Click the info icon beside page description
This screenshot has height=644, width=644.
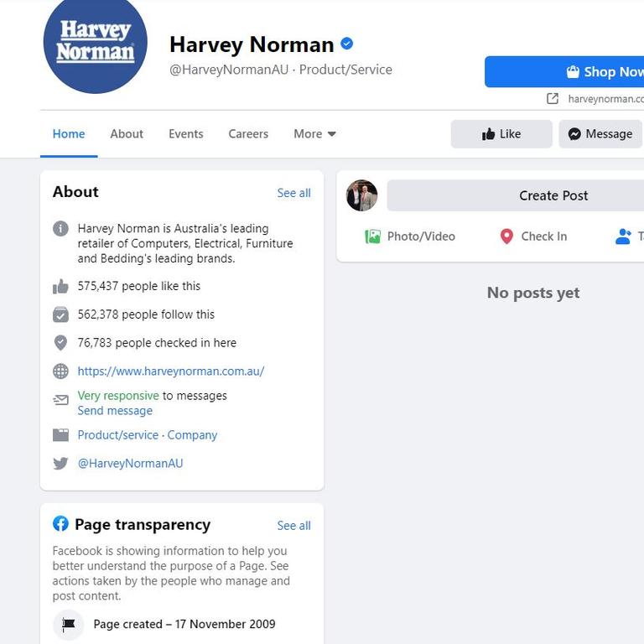pyautogui.click(x=60, y=228)
